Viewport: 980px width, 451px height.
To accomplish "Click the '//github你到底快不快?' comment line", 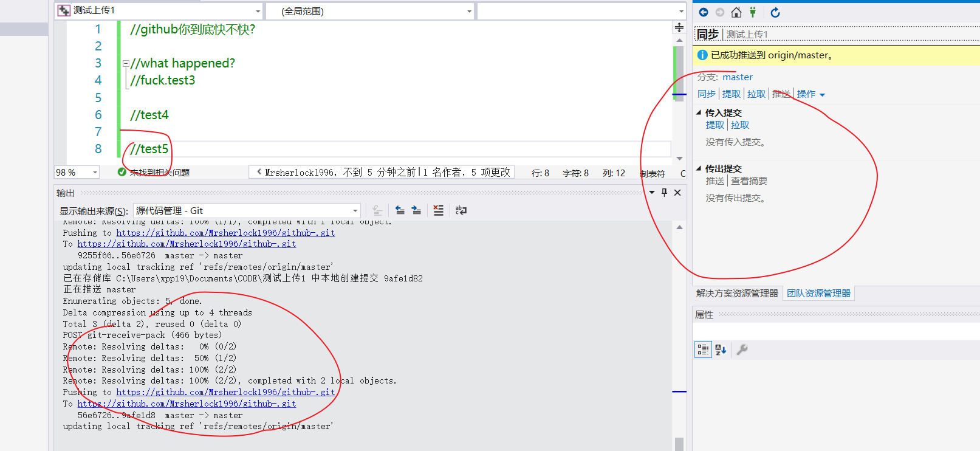I will tap(193, 29).
